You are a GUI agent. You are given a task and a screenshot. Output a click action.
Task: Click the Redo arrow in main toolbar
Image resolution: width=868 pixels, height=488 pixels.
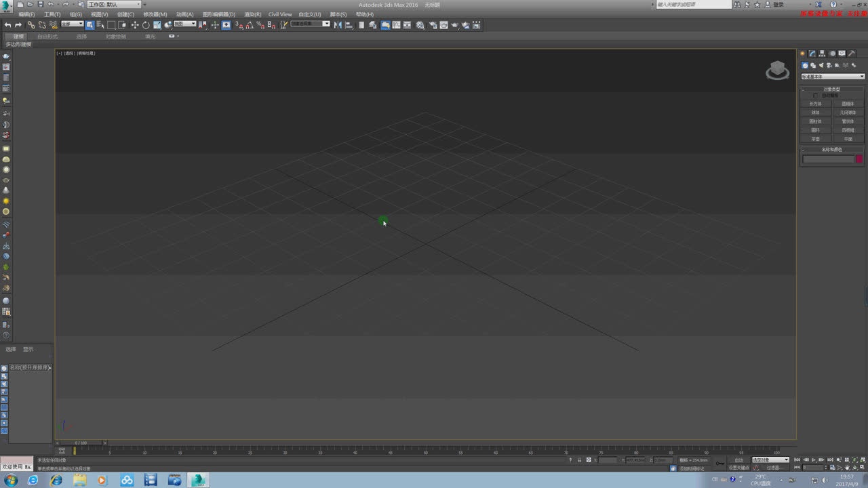tap(18, 25)
